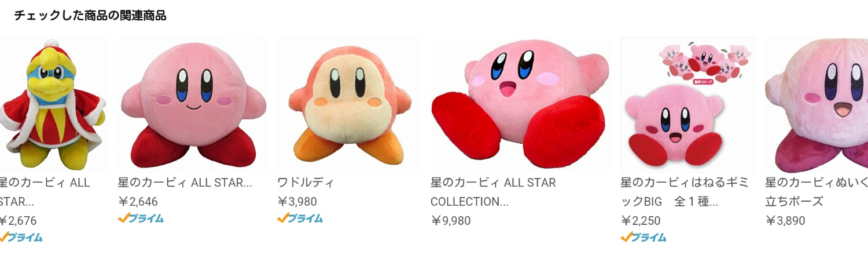The width and height of the screenshot is (868, 266).
Task: Click the title of the ¥2,646 Kirby plush
Action: (x=185, y=183)
